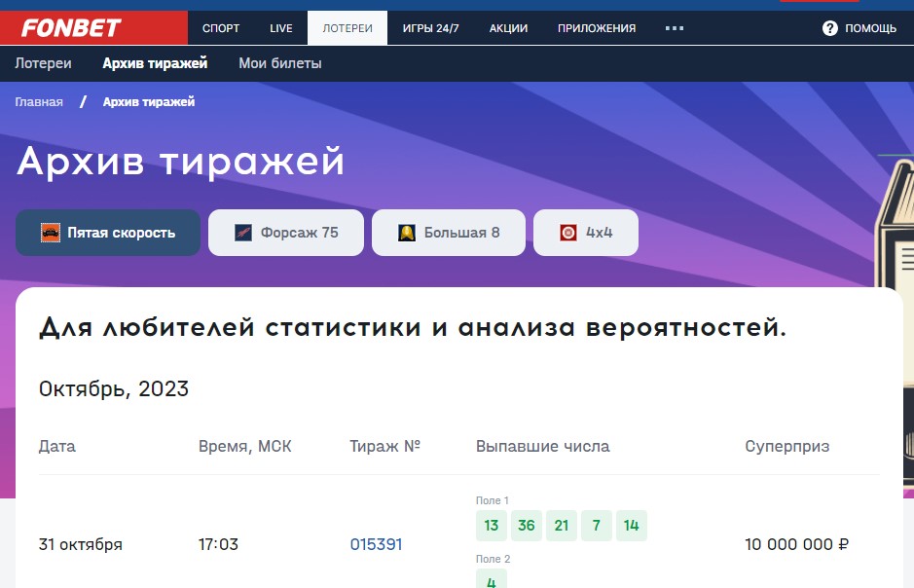Click drawn number 7 in Поле 1

[597, 526]
